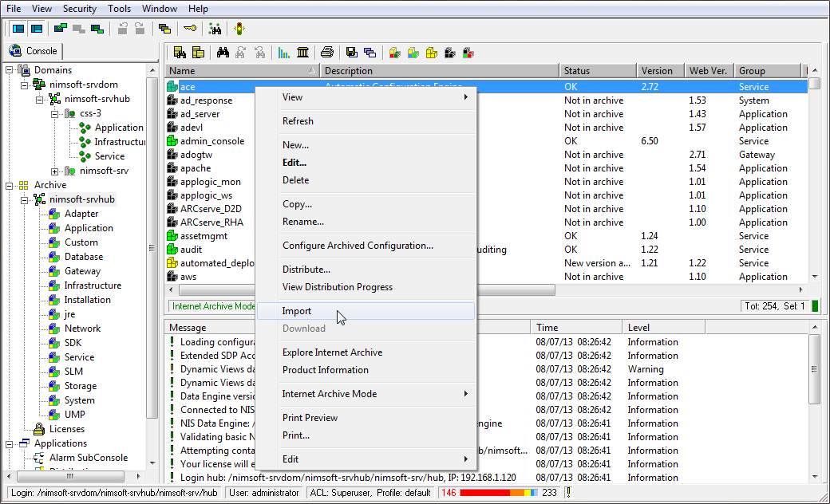Click the green indicator next to Tot: 254

pos(815,305)
